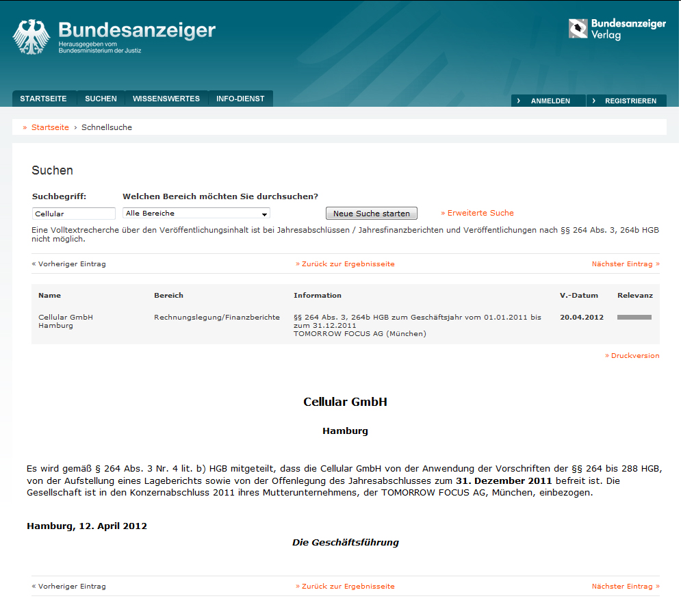Open the INFO-DIENST tab
The image size is (681, 616).
point(240,99)
